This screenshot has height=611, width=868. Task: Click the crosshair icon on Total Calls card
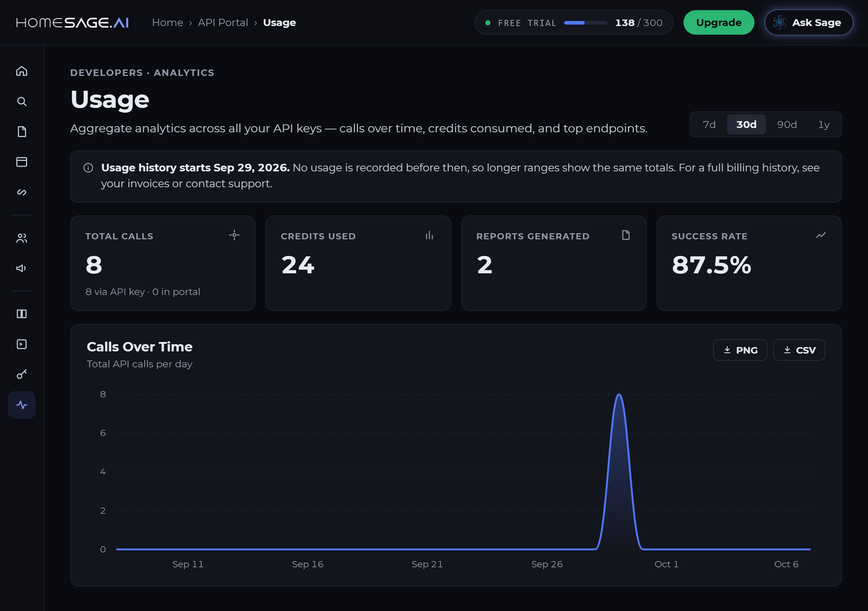[234, 235]
